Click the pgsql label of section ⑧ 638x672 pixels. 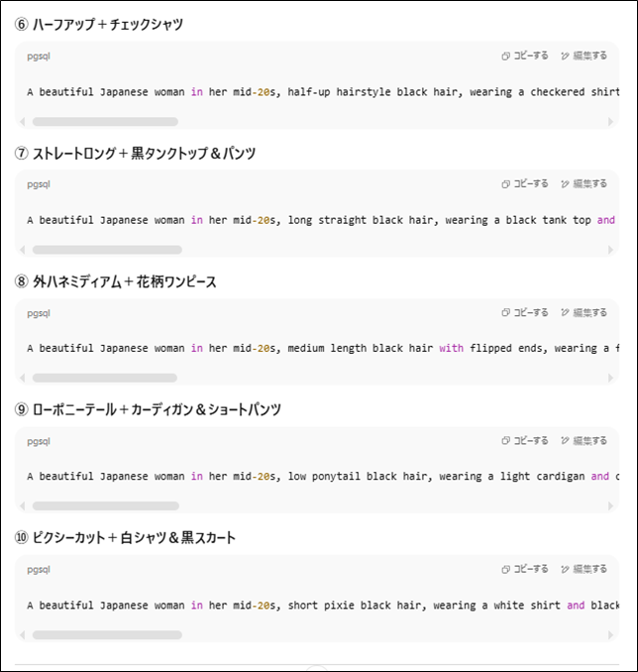tap(39, 313)
